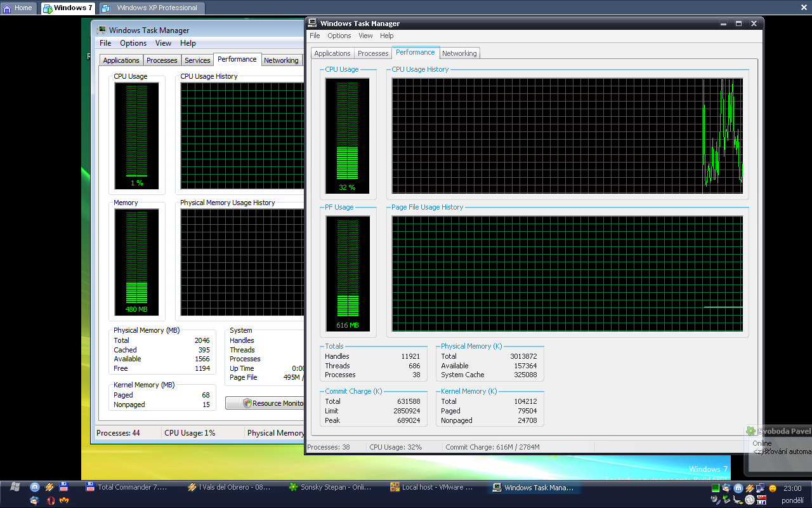Open File menu in Windows 7 Task Manager

[x=105, y=43]
